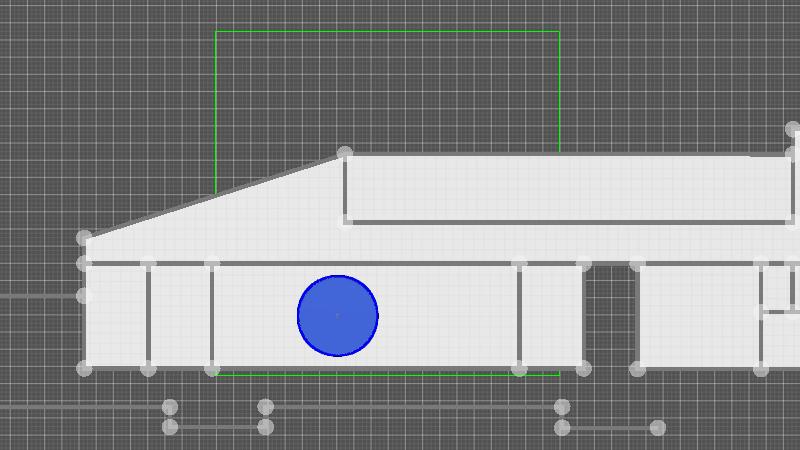The height and width of the screenshot is (450, 800).
Task: Select the vertical wall left of the blue circle
Action: [x=212, y=316]
